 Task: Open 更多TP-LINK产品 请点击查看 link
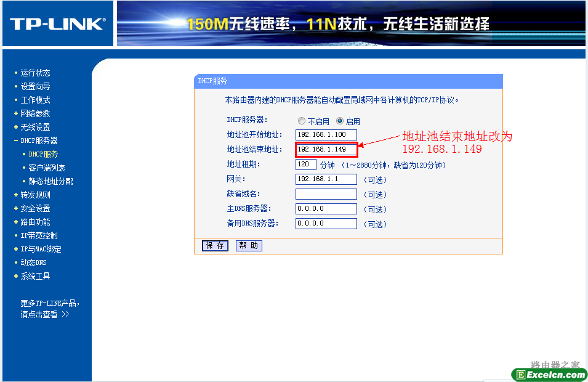click(50, 309)
